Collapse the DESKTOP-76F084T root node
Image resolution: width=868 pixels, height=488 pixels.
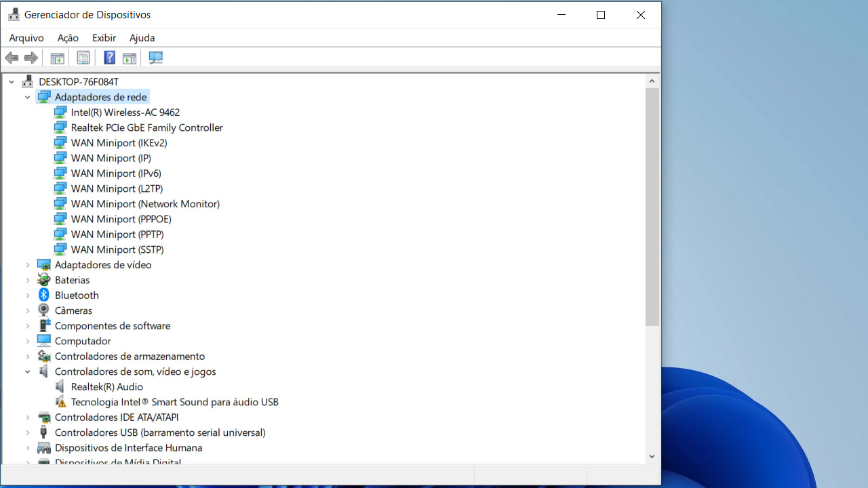(12, 82)
